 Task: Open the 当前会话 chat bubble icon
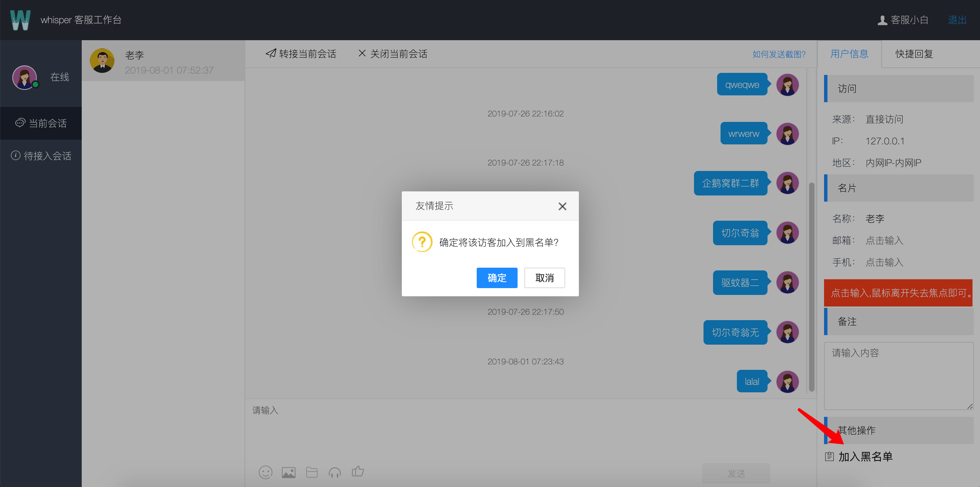pyautogui.click(x=20, y=123)
